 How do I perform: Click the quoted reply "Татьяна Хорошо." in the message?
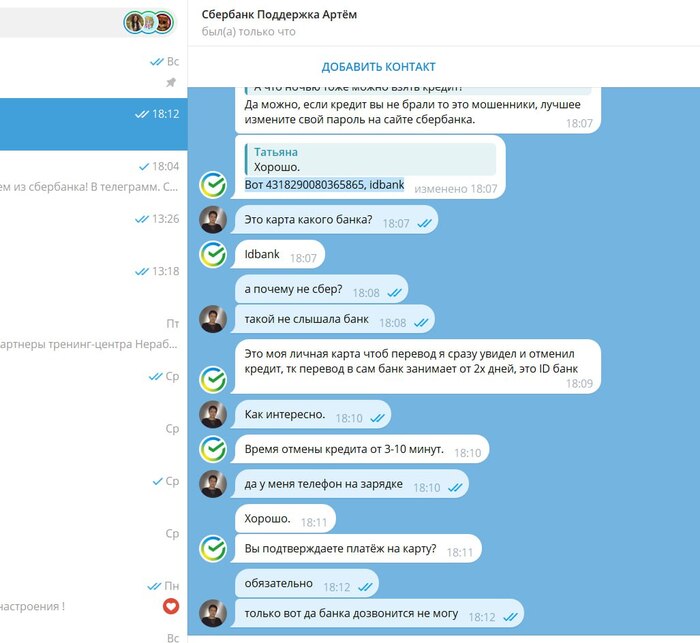click(x=371, y=159)
